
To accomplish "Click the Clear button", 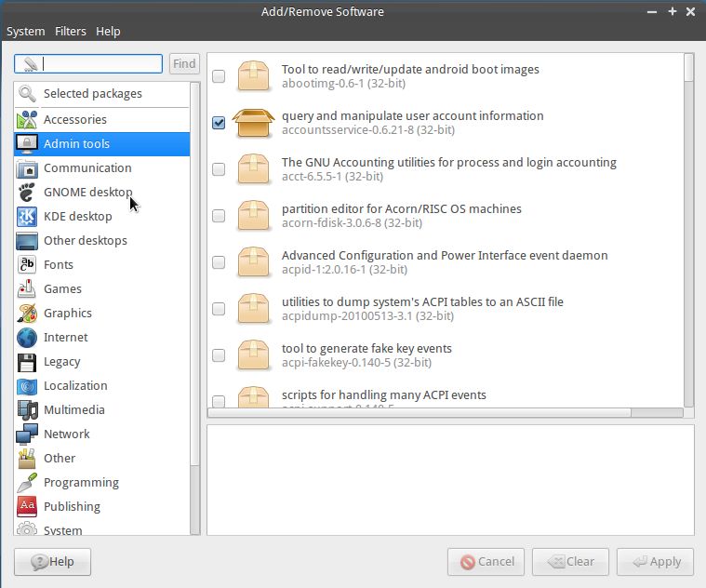I will click(570, 561).
